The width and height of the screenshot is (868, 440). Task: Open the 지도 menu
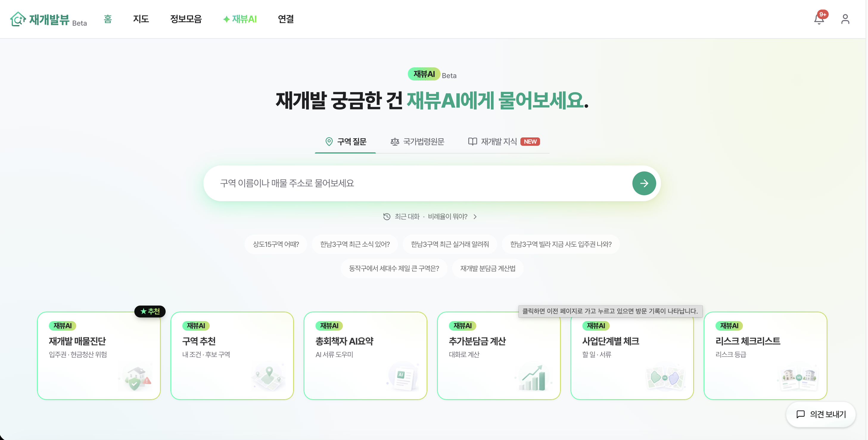pos(141,19)
